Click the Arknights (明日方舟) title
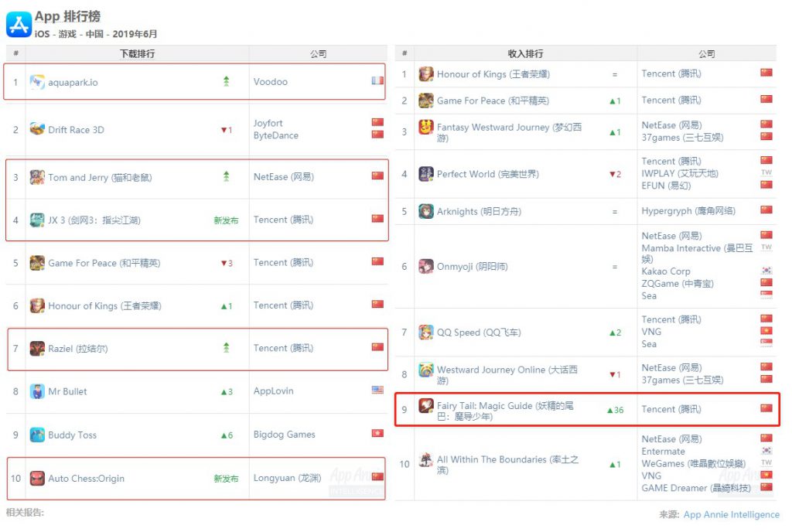 (x=479, y=211)
